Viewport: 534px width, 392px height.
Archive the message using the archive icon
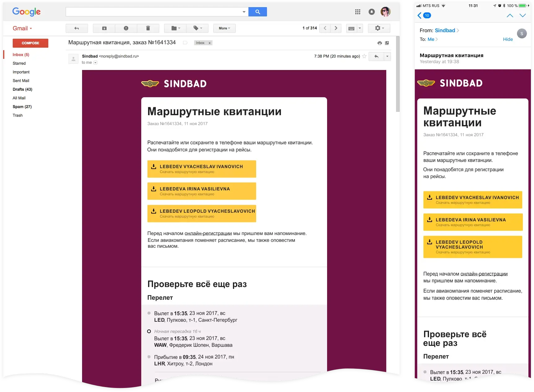[x=104, y=28]
